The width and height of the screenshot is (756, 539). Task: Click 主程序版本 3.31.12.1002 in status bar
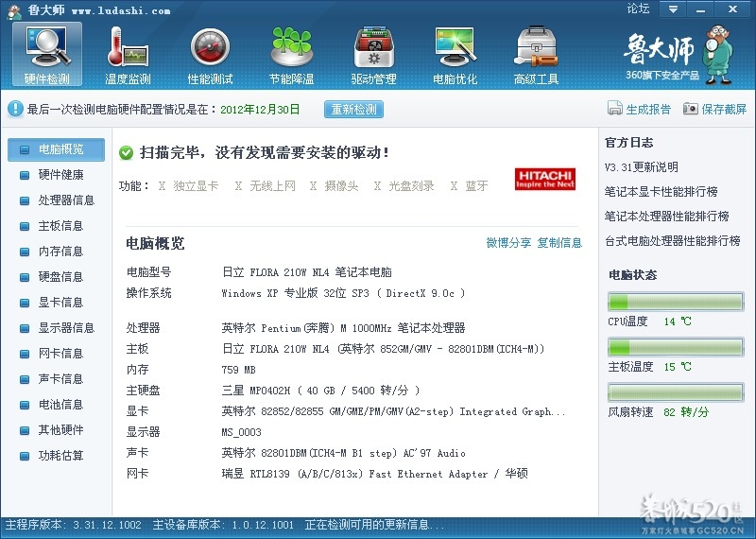[74, 525]
